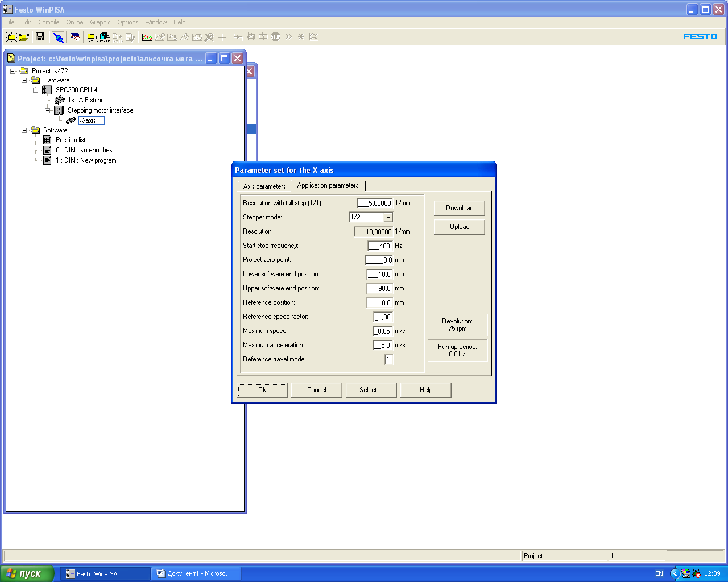Click the red-green curve graph toolbar icon
Screen dimensions: 728x582
[x=147, y=37]
